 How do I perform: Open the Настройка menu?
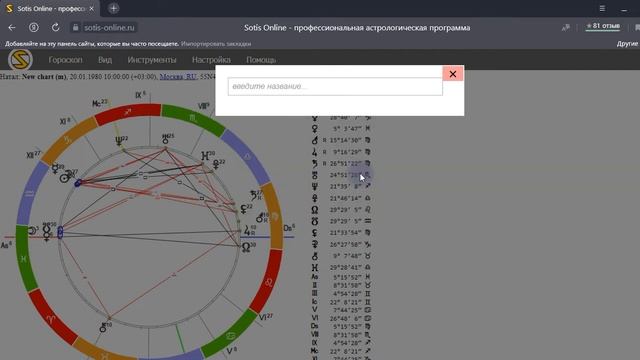[x=211, y=60]
